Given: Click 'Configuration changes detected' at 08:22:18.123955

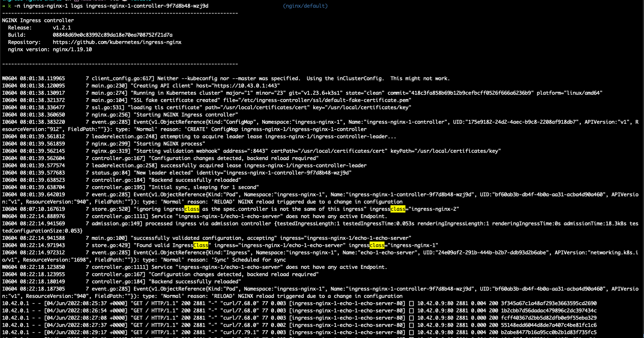Looking at the screenshot, I should (233, 274).
